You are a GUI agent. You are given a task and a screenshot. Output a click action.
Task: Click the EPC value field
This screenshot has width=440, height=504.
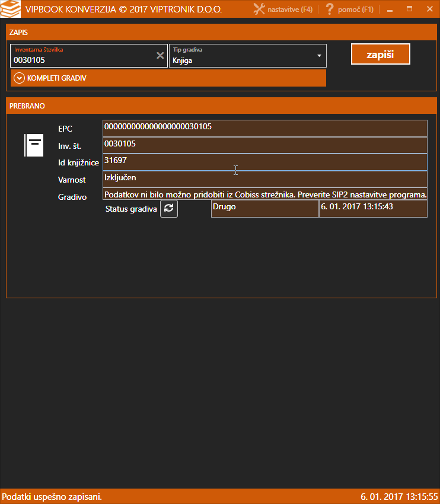pos(264,128)
